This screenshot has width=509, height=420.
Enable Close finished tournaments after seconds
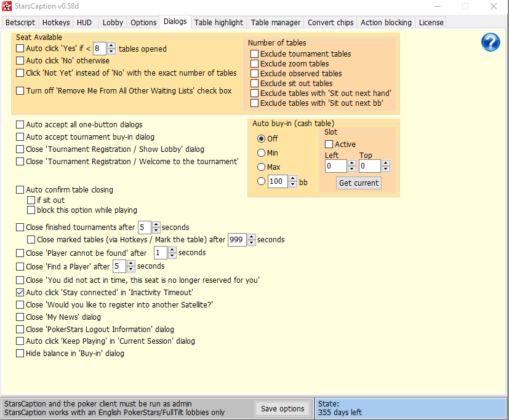point(20,228)
